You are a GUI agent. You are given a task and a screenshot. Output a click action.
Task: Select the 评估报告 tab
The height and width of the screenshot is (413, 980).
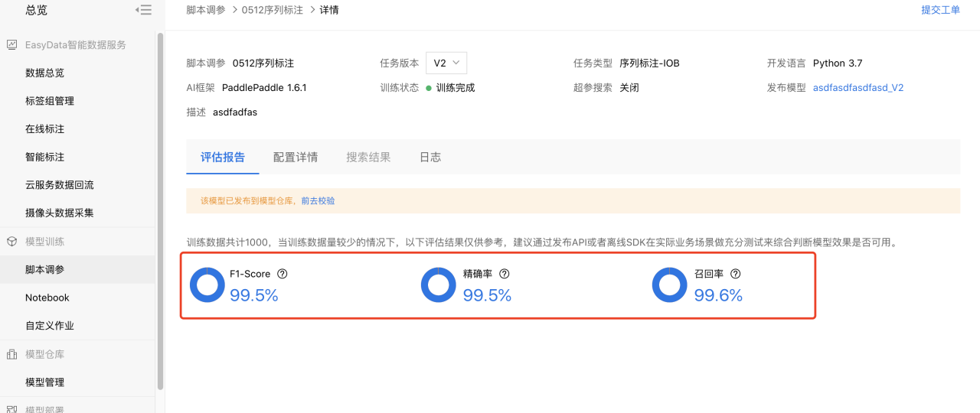pyautogui.click(x=223, y=157)
